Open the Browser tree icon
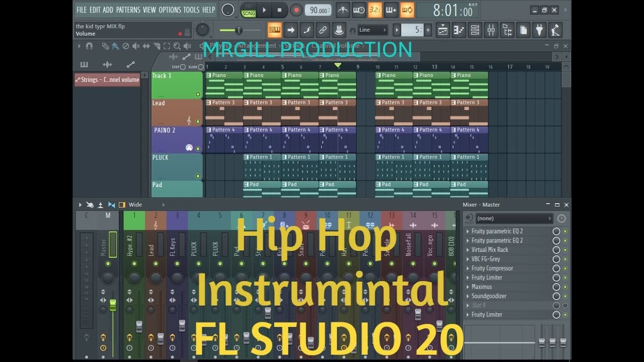Viewport: 644px width, 362px height. click(507, 30)
